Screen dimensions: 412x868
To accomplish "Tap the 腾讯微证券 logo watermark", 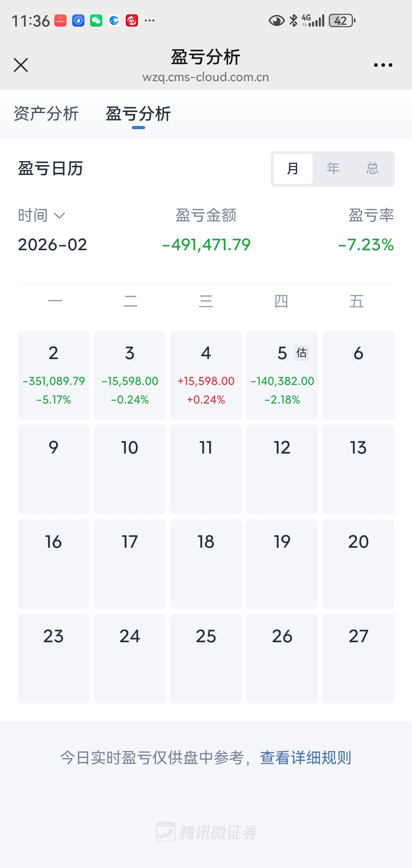I will click(x=206, y=832).
